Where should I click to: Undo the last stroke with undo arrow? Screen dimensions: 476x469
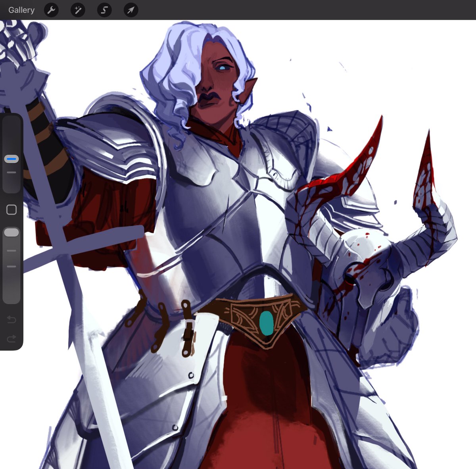[12, 319]
